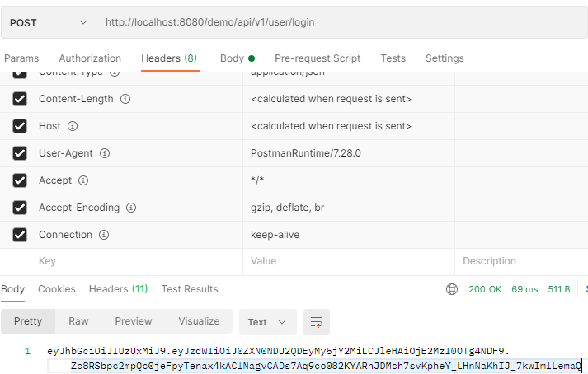This screenshot has width=588, height=374.
Task: Select the Headers (8) request tab
Action: tap(169, 58)
